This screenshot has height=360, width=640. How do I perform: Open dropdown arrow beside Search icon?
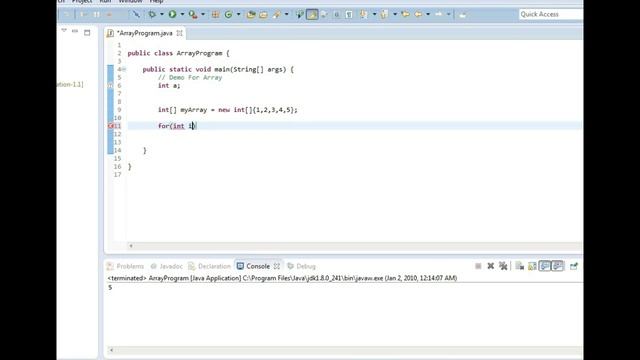tap(287, 14)
